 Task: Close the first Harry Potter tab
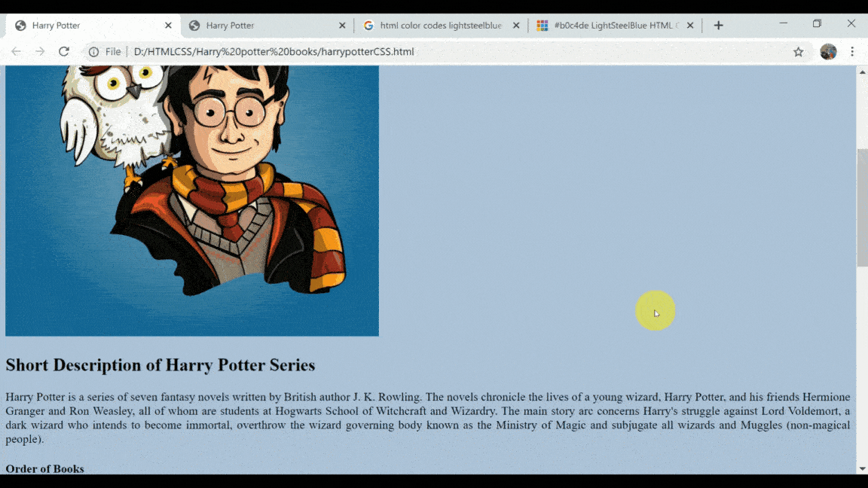click(168, 26)
